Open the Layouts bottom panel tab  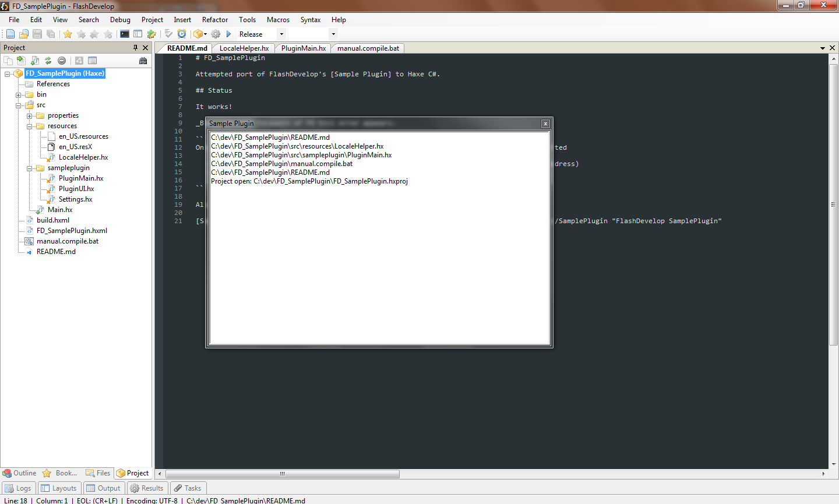(x=59, y=488)
